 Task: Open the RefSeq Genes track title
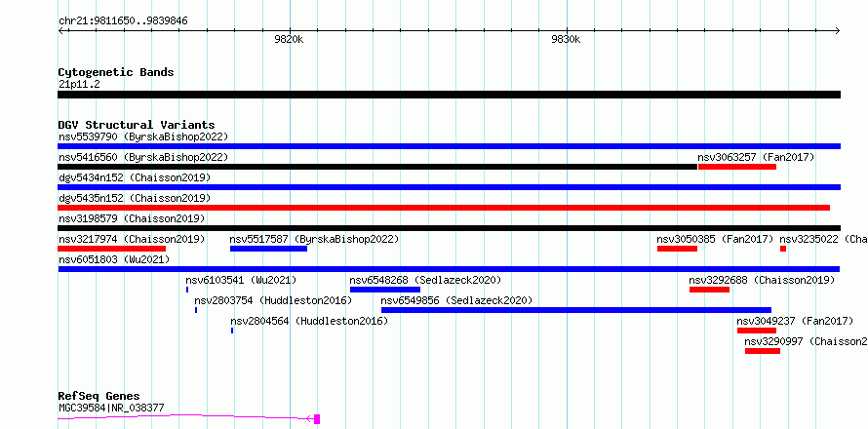(x=99, y=396)
